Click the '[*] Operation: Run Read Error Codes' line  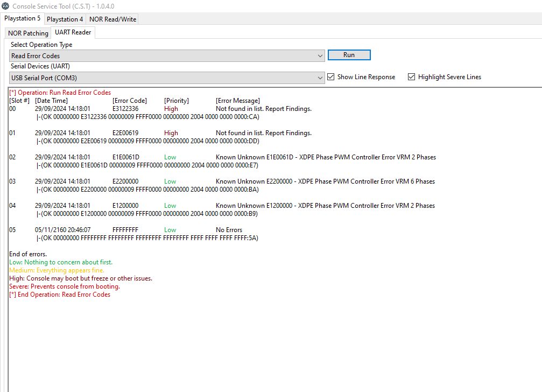point(60,93)
